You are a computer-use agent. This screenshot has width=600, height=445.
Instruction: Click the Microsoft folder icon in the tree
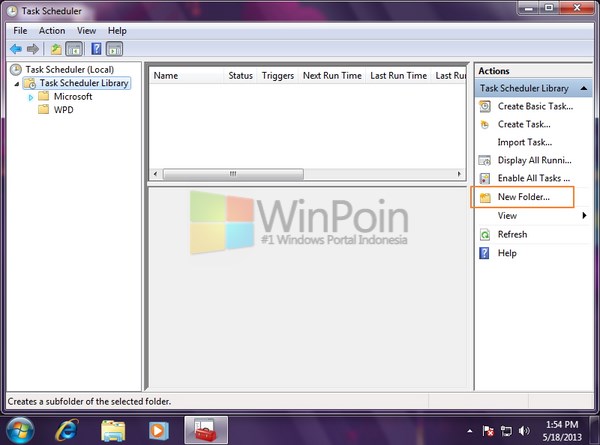point(44,96)
